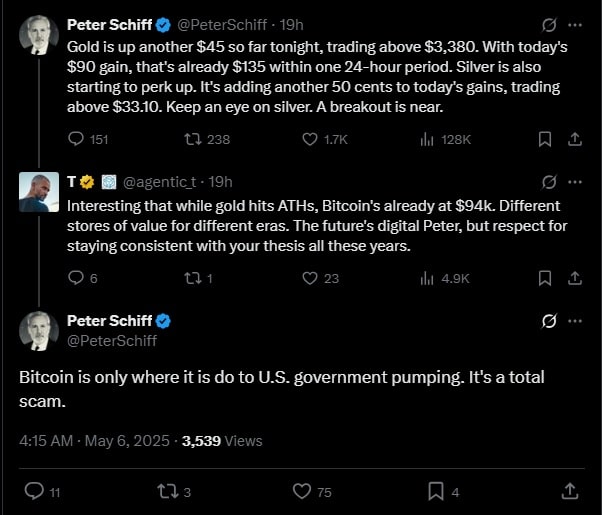Screen dimensions: 602x515
Task: Open more options menu on the top tweet
Action: pyautogui.click(x=574, y=24)
